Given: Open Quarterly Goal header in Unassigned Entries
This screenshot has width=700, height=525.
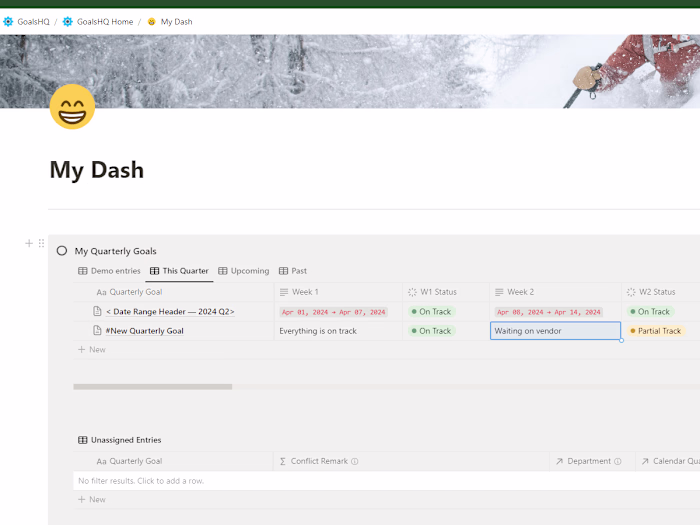Looking at the screenshot, I should (173, 461).
